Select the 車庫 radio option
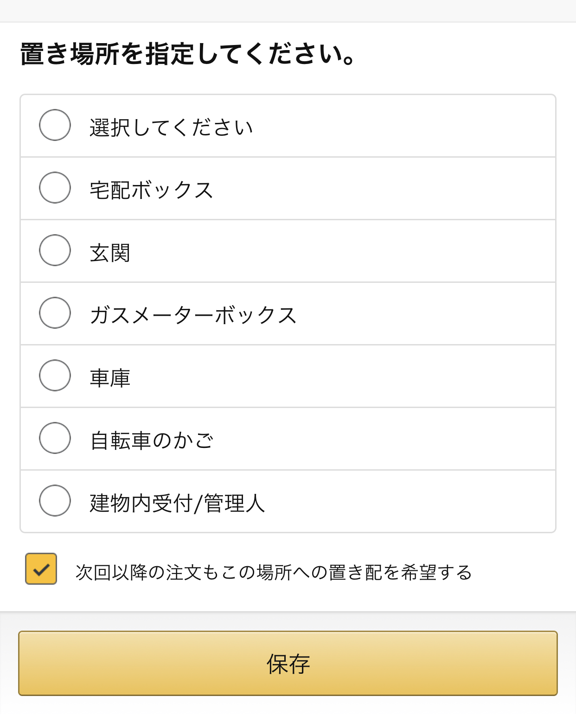Screen dimensions: 576x728 [x=55, y=376]
